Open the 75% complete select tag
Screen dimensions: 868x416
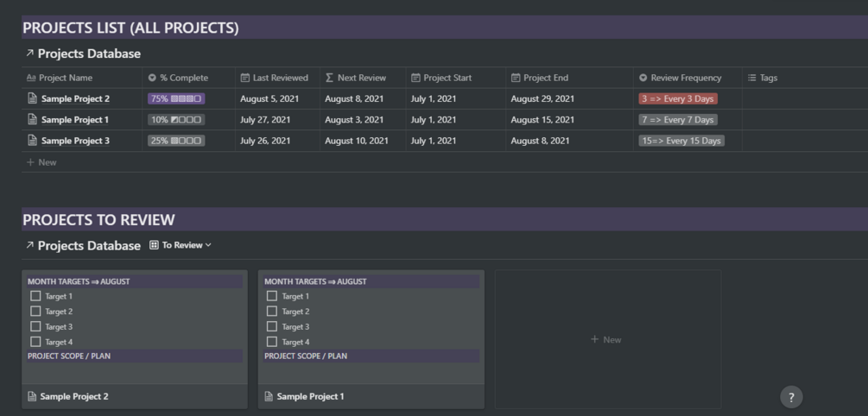pos(176,99)
